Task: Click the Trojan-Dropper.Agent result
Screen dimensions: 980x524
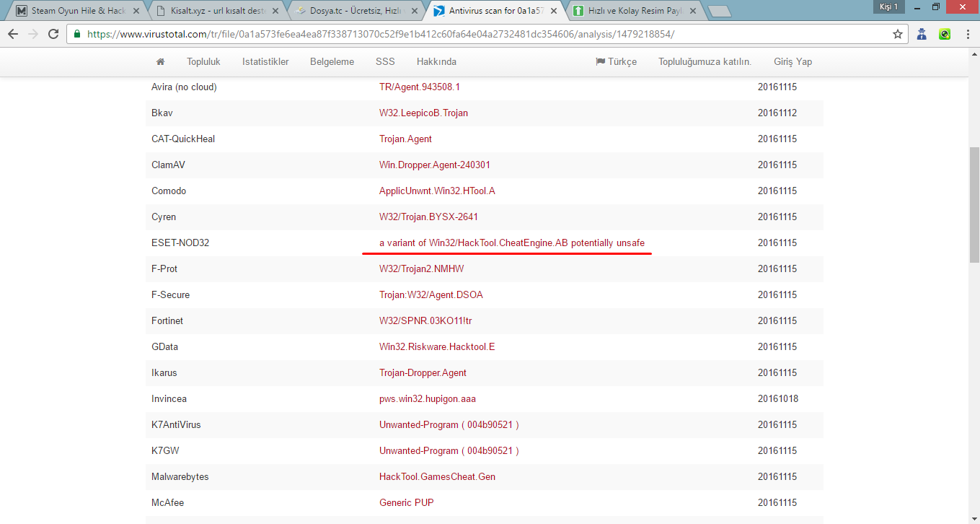Action: (423, 372)
